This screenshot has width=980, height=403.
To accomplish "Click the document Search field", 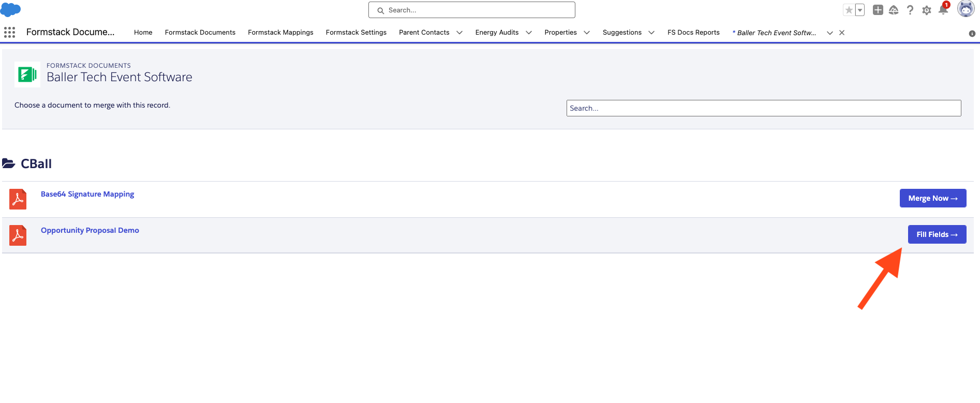I will [x=764, y=108].
